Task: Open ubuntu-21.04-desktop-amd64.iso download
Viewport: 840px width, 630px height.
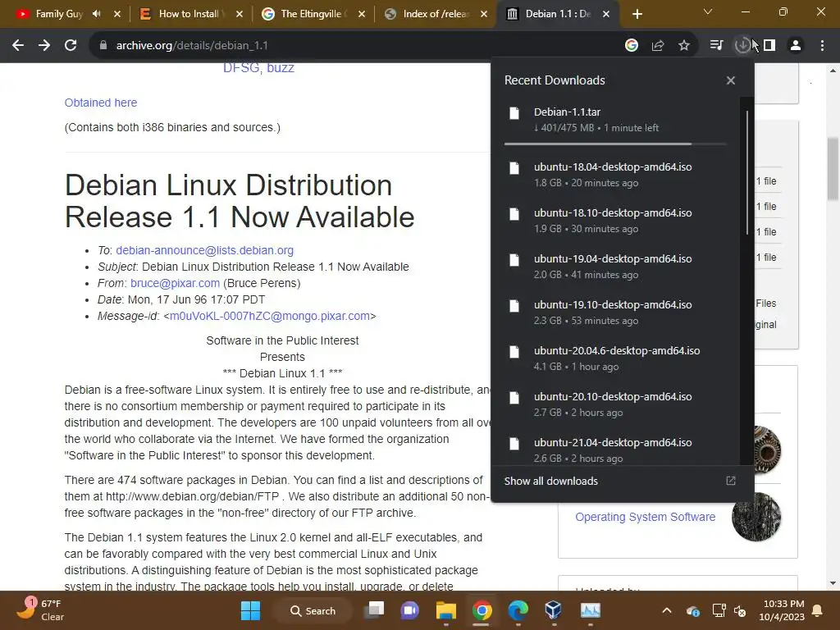Action: [615, 449]
